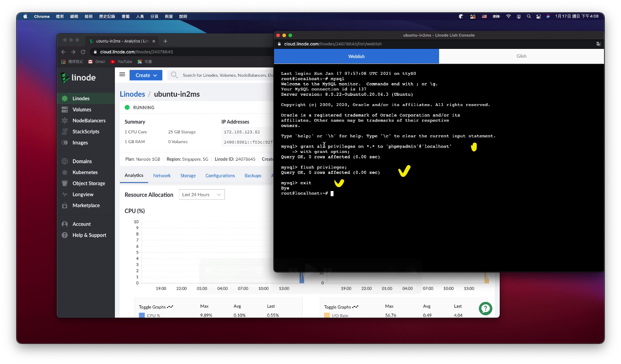621x364 pixels.
Task: Select the Storage tab
Action: (x=188, y=175)
